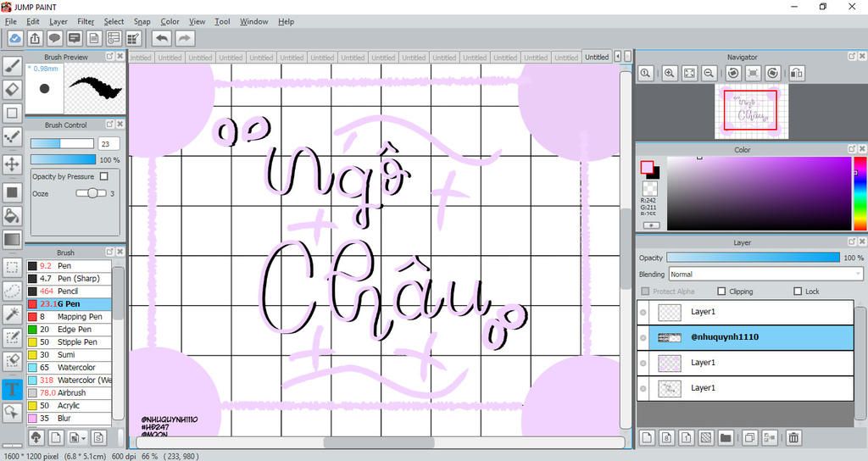Select the rectangular Selection tool

point(12,267)
